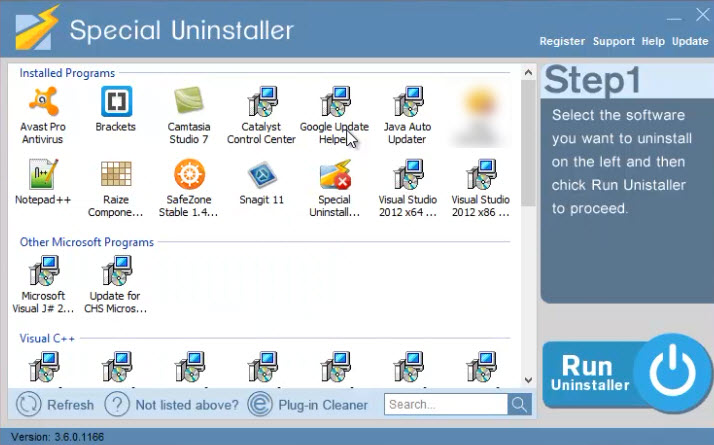The image size is (714, 445).
Task: Open the Help menu
Action: (653, 41)
